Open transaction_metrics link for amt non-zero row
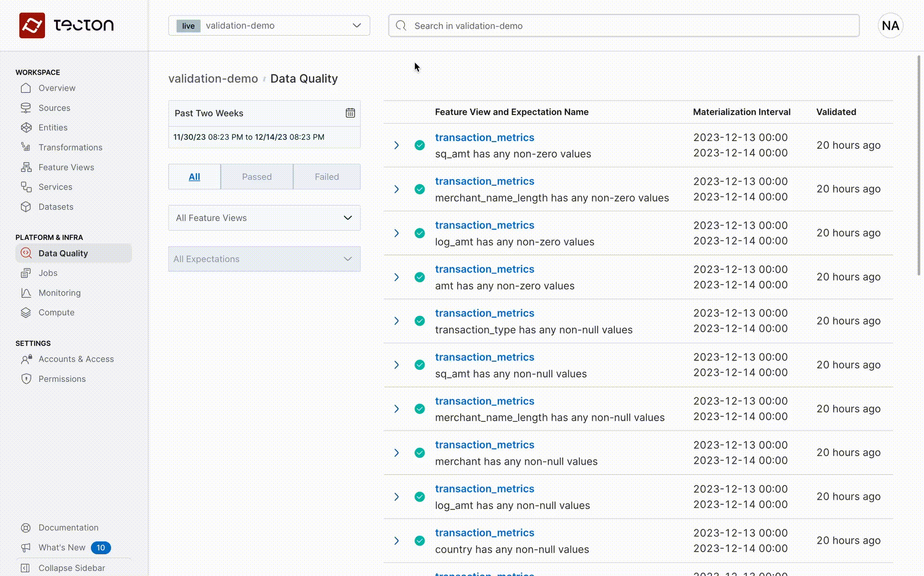 click(x=485, y=269)
